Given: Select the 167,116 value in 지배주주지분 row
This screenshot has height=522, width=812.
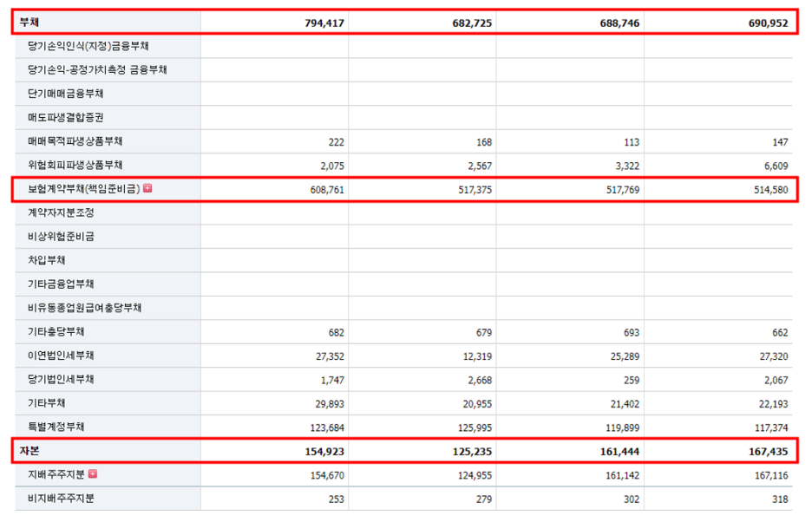Looking at the screenshot, I should pyautogui.click(x=771, y=476).
